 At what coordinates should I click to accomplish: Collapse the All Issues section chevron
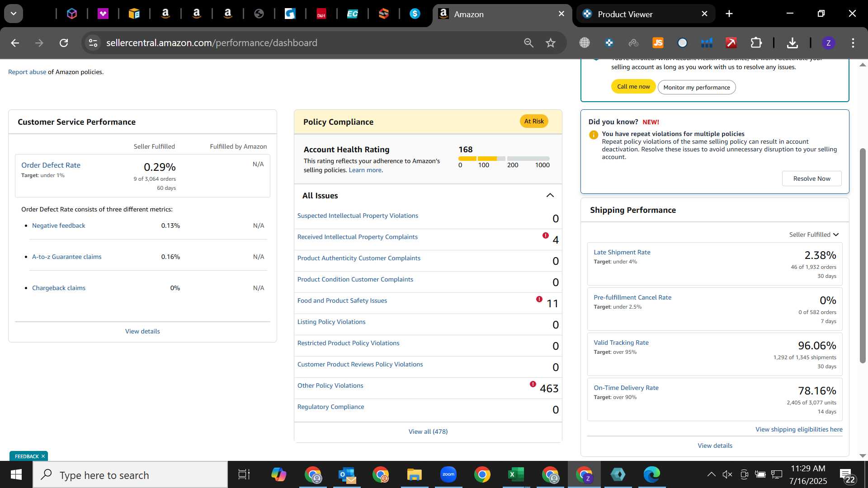point(550,196)
